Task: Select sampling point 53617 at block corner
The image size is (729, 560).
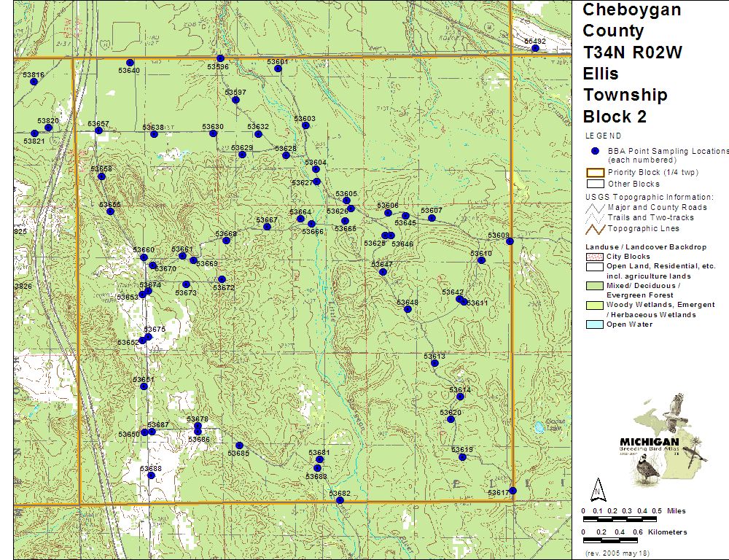Action: tap(512, 491)
